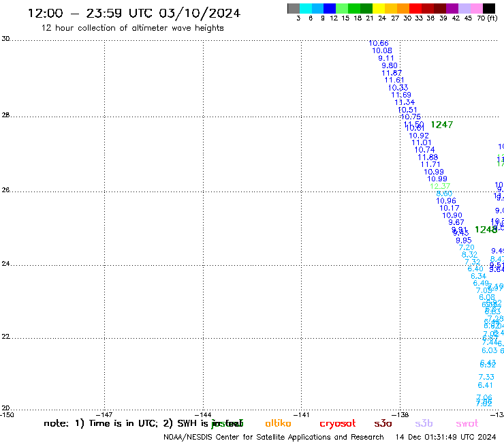Click the pink legend swatch

[x=476, y=8]
